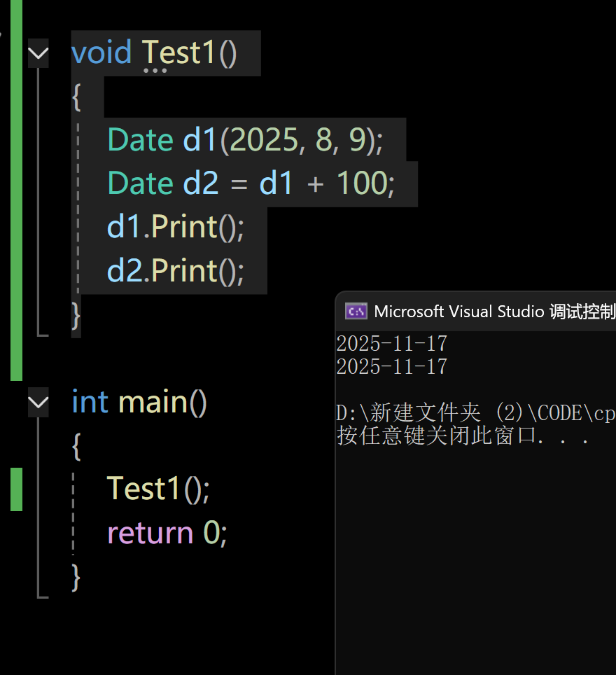The width and height of the screenshot is (616, 675).
Task: Click the closing brace of Test1 function
Action: coord(76,316)
